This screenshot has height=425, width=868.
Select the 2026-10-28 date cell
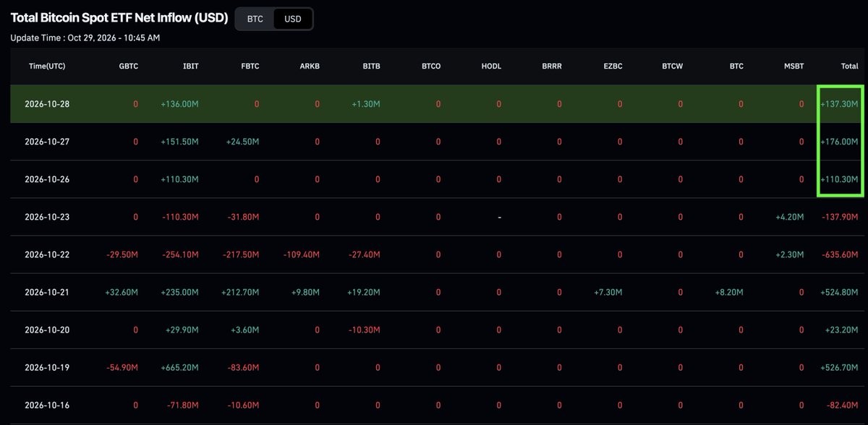point(47,104)
